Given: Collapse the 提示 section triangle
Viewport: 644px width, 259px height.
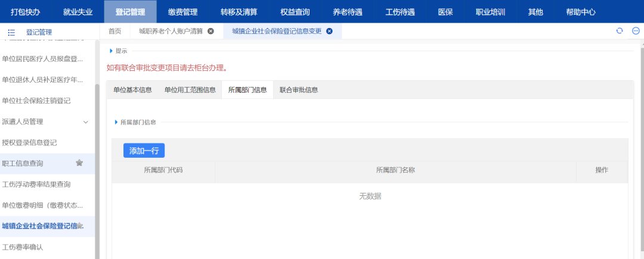Looking at the screenshot, I should (111, 51).
